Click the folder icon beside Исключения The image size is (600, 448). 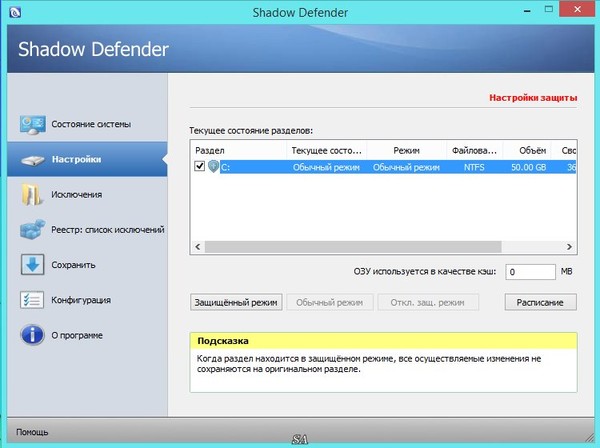click(x=32, y=194)
